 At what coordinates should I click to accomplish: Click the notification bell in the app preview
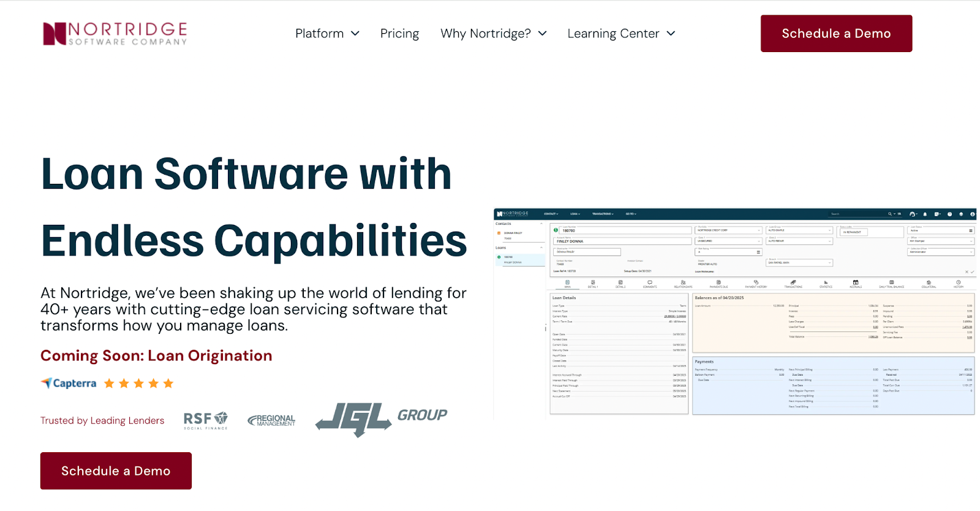925,214
